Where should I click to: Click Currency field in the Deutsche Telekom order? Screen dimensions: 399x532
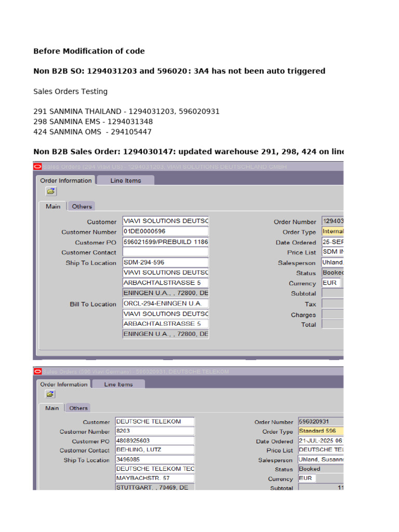click(307, 478)
